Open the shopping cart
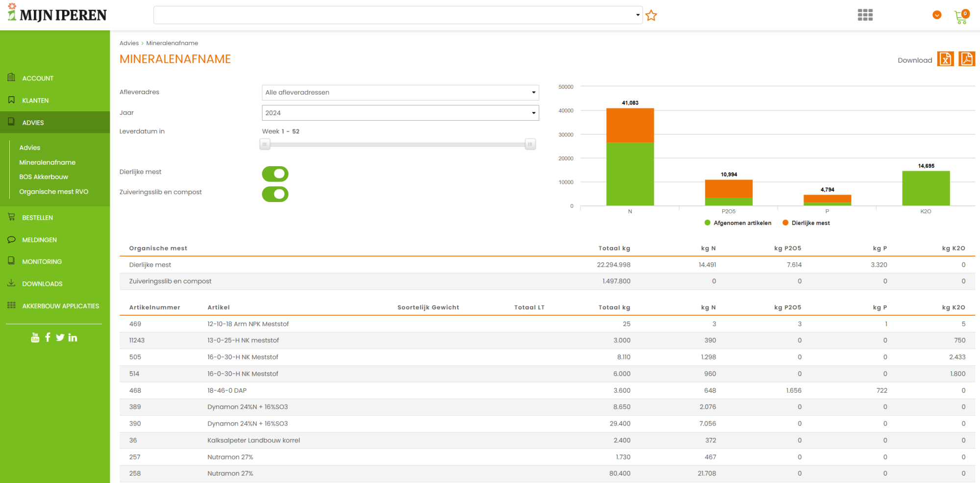The image size is (980, 483). (961, 17)
